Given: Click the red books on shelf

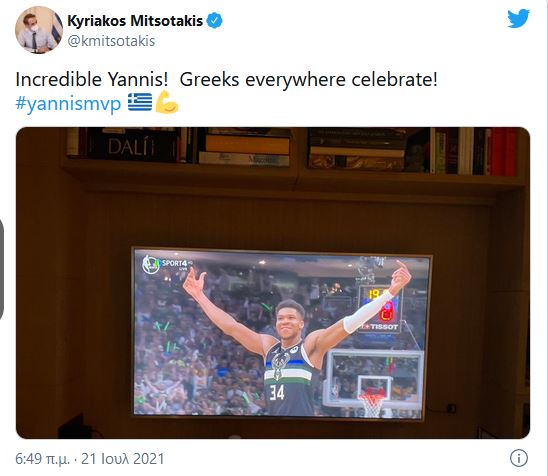Looking at the screenshot, I should coord(503,152).
